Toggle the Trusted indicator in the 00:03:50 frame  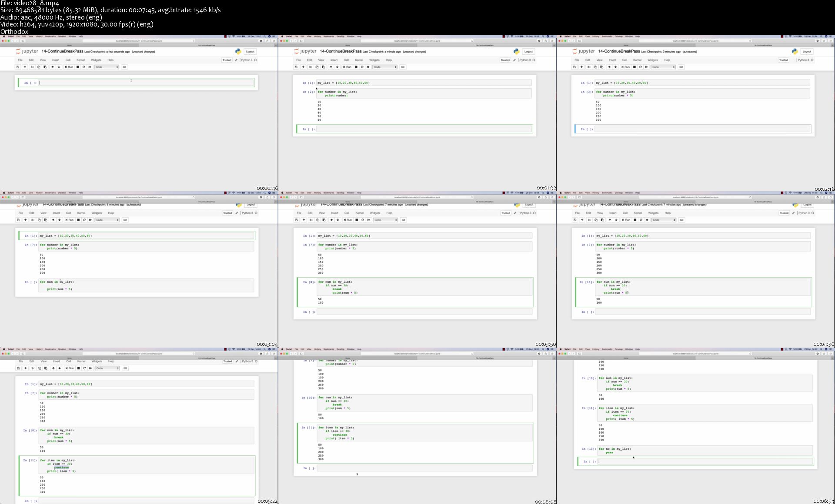[x=506, y=213]
